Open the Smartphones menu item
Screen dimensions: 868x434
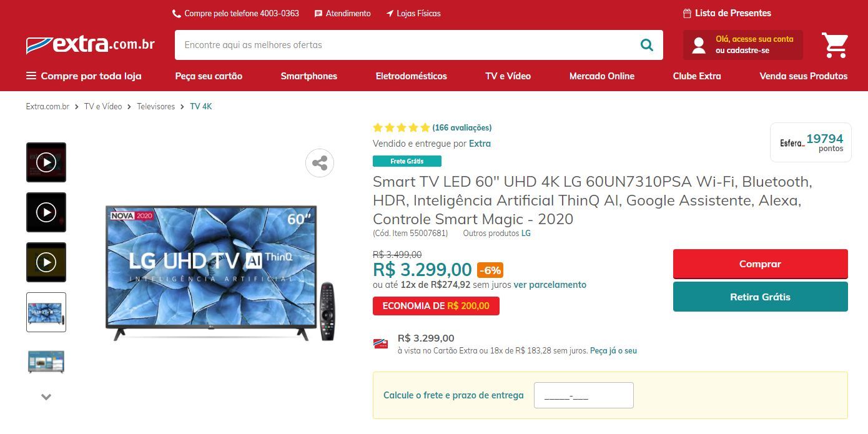pyautogui.click(x=308, y=76)
